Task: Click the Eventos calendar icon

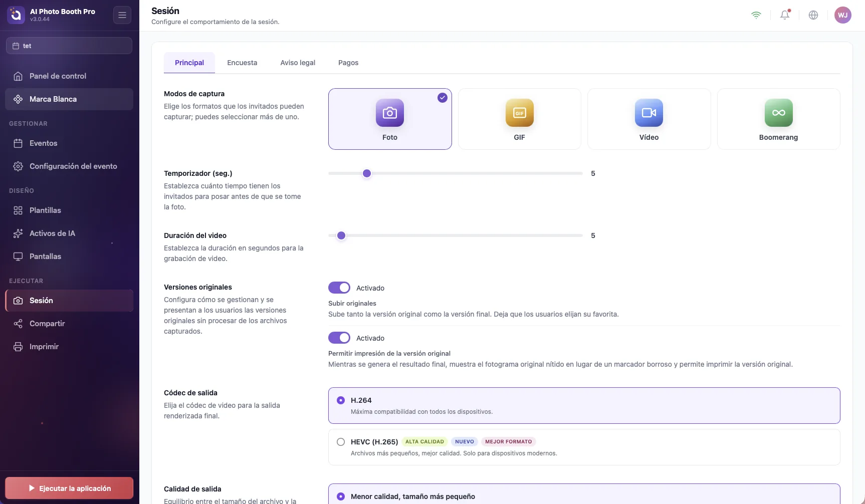Action: click(18, 143)
